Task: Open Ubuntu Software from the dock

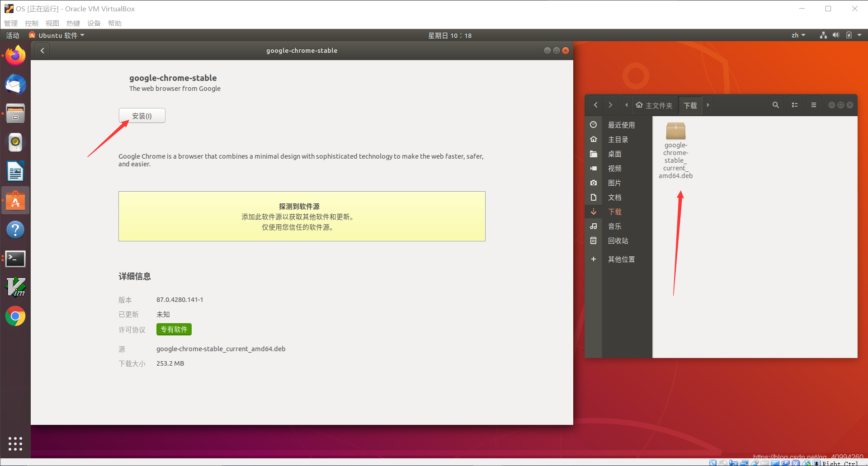Action: point(15,201)
